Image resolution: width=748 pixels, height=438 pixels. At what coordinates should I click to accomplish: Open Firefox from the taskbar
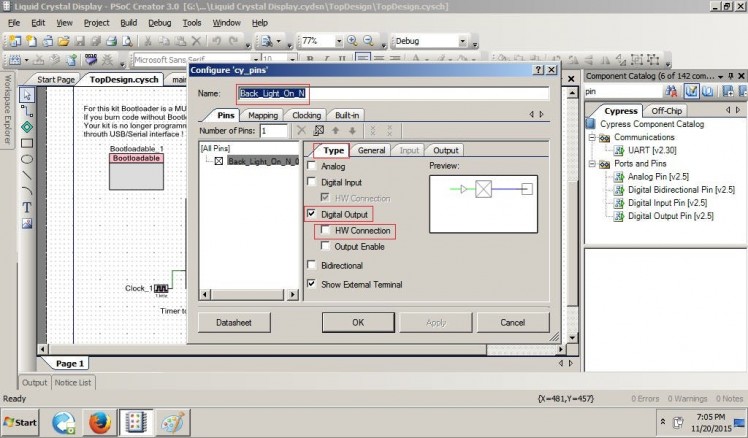[98, 422]
